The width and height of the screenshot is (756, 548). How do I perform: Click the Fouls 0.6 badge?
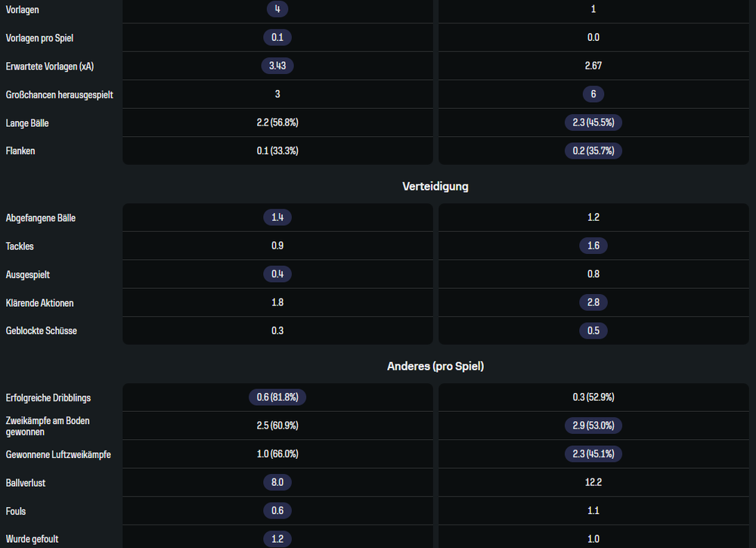coord(277,510)
